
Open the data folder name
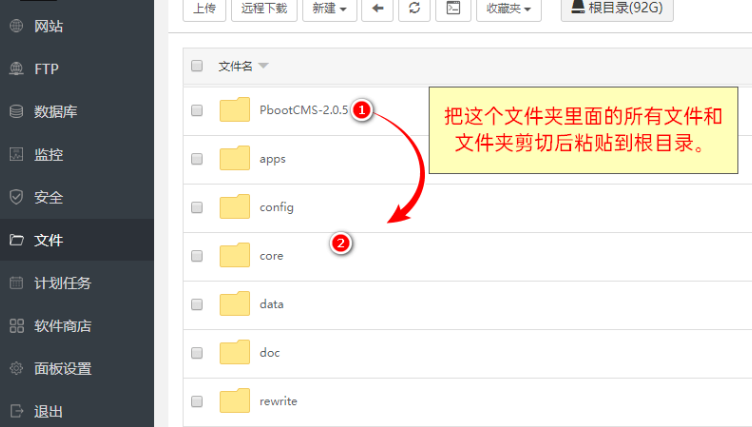pos(271,304)
